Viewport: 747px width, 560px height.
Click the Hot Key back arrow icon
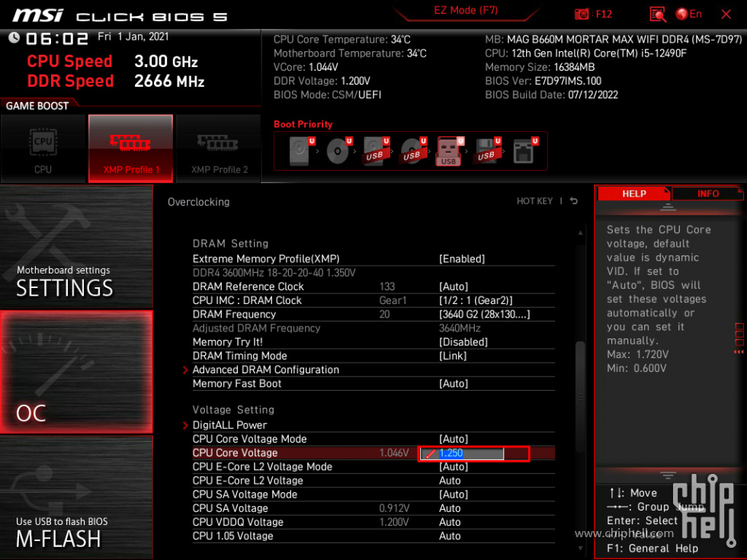574,201
